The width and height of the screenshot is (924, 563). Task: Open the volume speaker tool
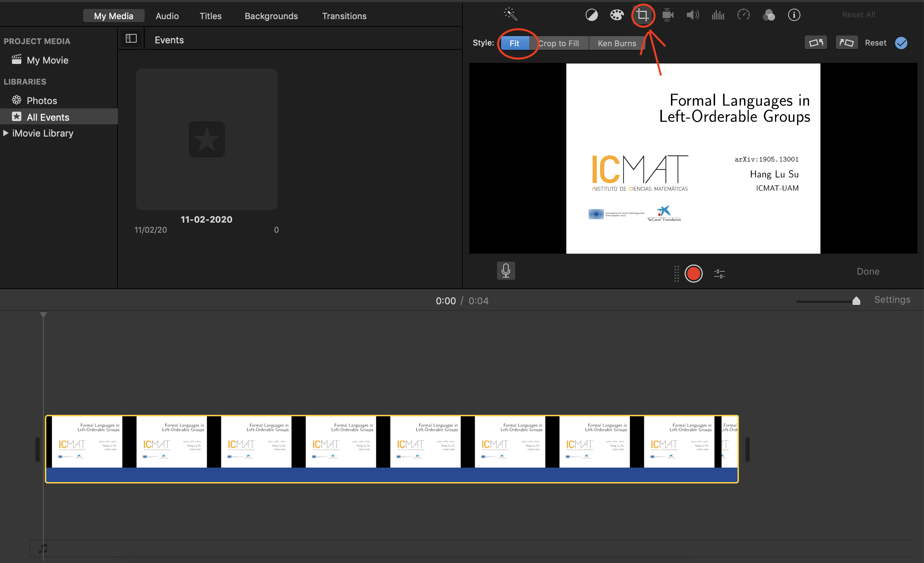click(x=693, y=15)
